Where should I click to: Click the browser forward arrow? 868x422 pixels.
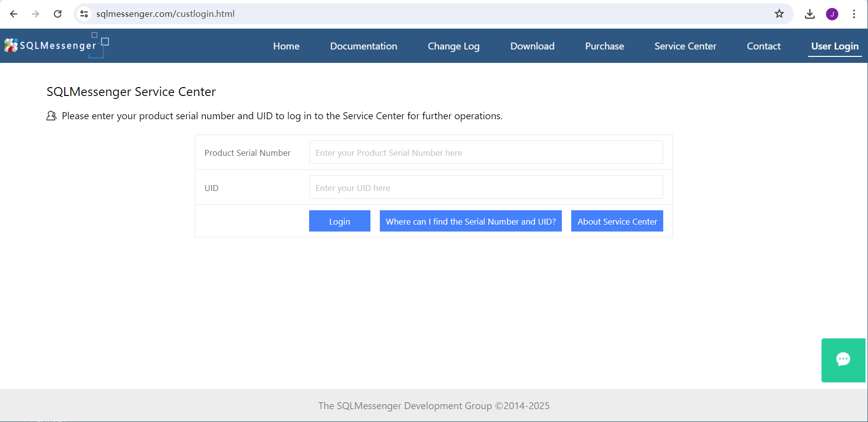coord(36,14)
